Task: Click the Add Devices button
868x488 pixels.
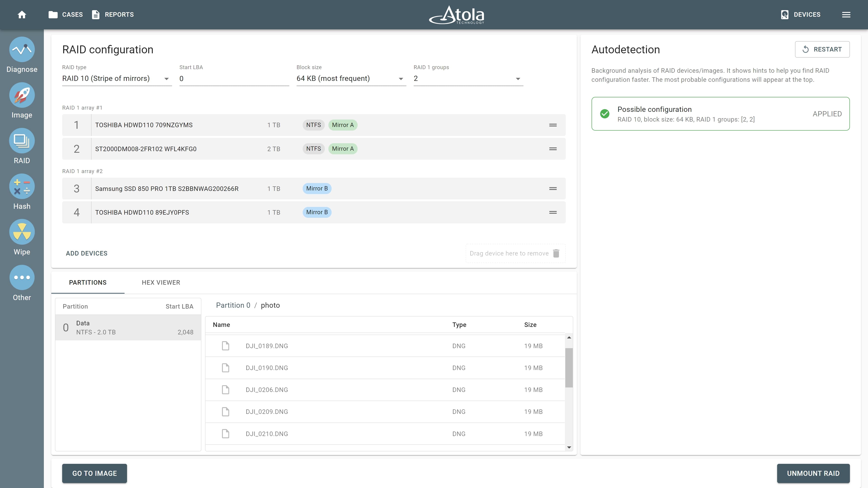Action: tap(87, 253)
